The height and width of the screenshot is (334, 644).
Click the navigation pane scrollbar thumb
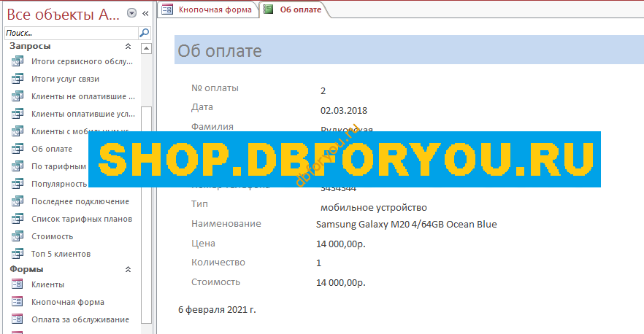(x=146, y=215)
